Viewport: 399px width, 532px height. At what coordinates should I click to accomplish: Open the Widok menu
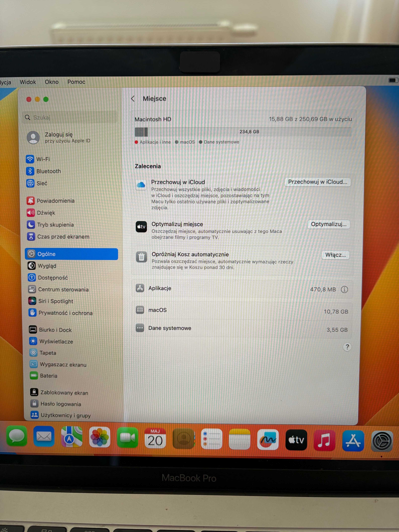[x=28, y=82]
